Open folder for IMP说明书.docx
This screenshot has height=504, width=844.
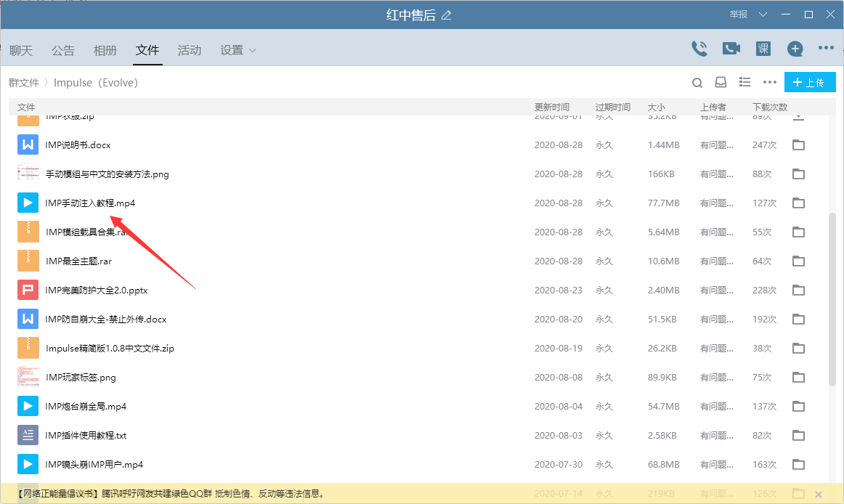coord(799,145)
